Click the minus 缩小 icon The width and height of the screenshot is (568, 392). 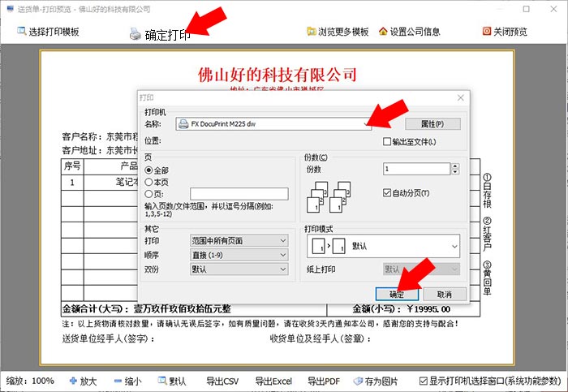pos(118,381)
